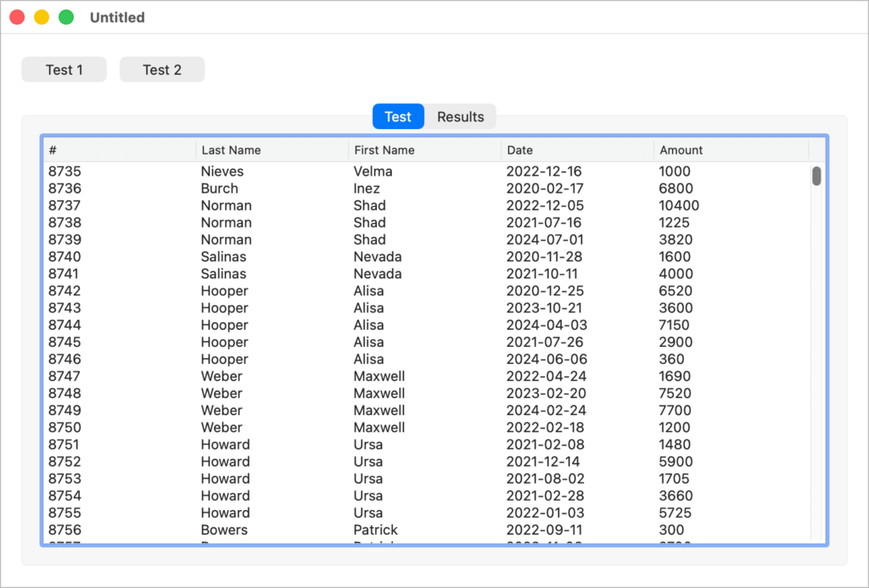Screen dimensions: 869x588
Task: Minimize the window with yellow button
Action: point(42,17)
